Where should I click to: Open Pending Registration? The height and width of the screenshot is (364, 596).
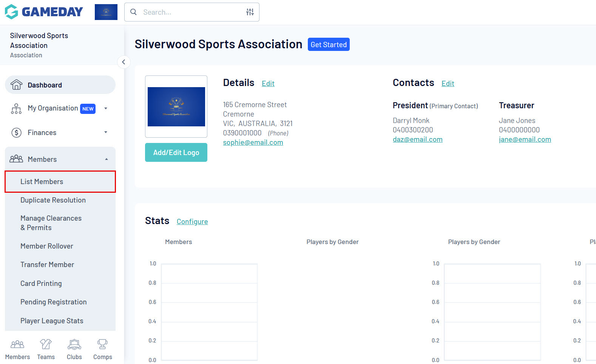tap(54, 302)
